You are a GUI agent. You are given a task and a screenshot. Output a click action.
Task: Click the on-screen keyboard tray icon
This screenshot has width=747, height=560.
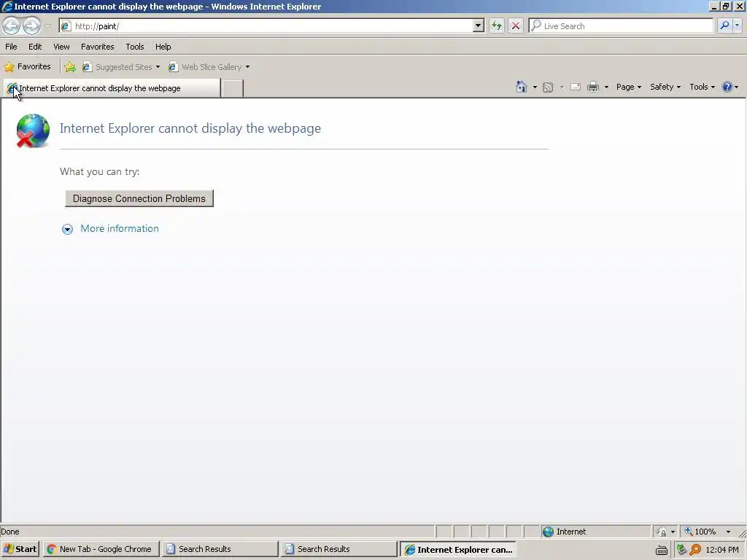pos(661,550)
